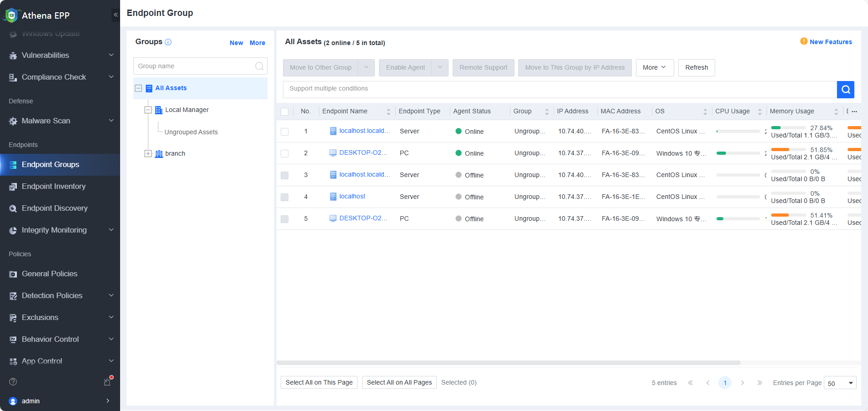Click the Refresh button
Viewport: 868px width, 411px height.
(x=696, y=67)
